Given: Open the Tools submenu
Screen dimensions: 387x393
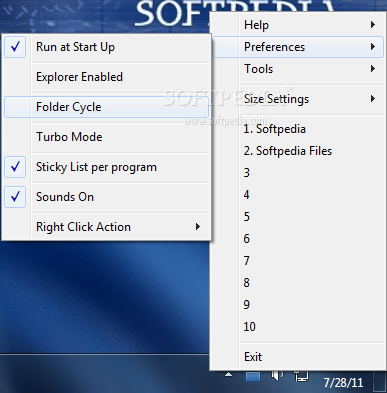Looking at the screenshot, I should point(298,69).
